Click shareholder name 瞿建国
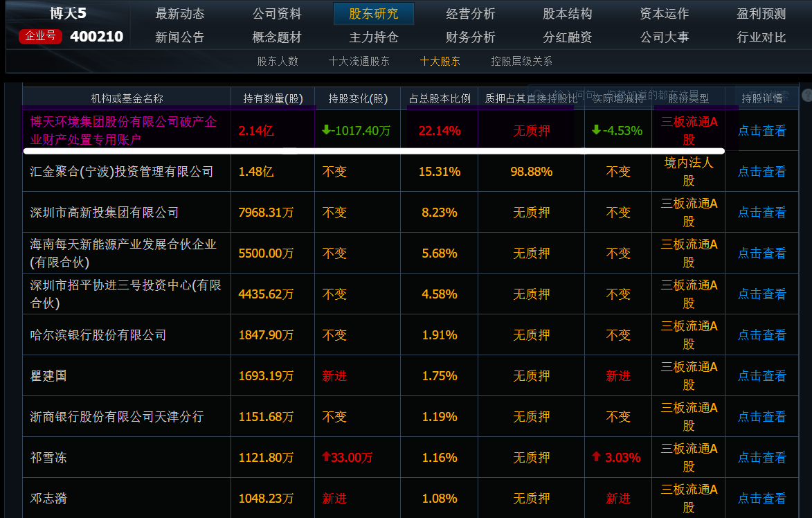The image size is (812, 518). [48, 376]
